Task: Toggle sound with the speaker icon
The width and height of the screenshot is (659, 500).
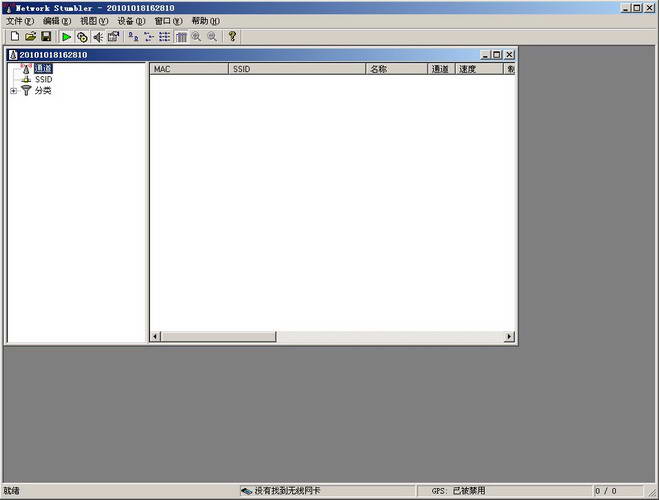Action: 98,37
